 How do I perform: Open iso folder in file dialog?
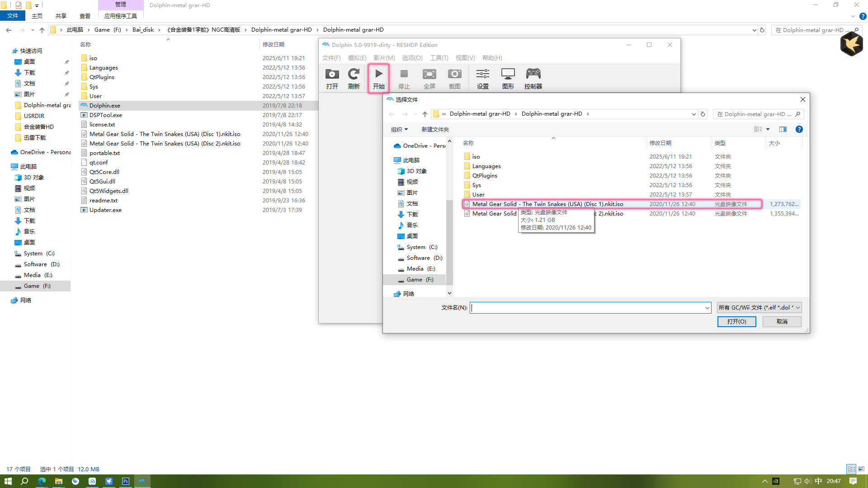[x=476, y=157]
